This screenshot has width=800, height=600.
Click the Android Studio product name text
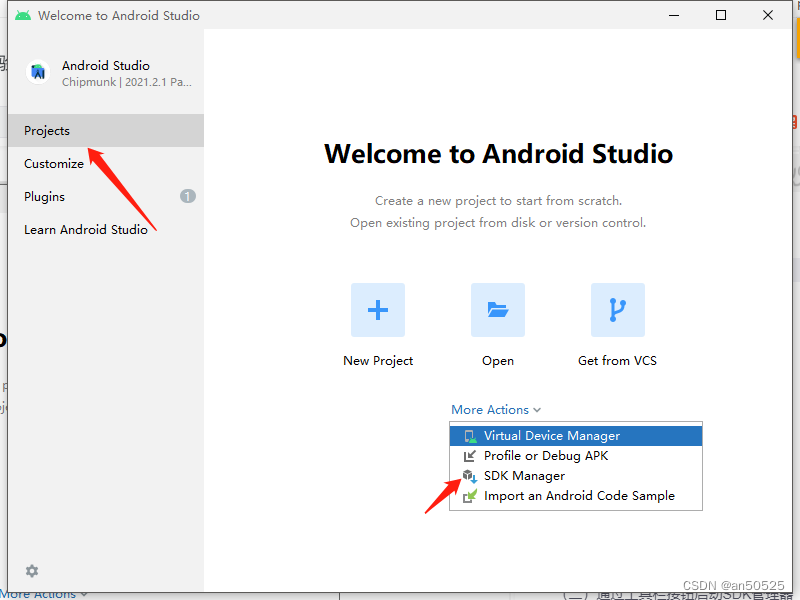(x=106, y=65)
